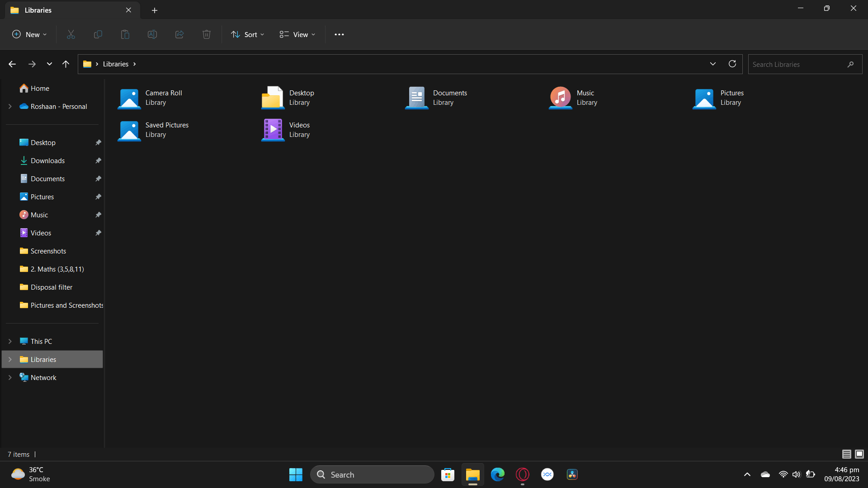Unpin Downloads from quick access

98,161
